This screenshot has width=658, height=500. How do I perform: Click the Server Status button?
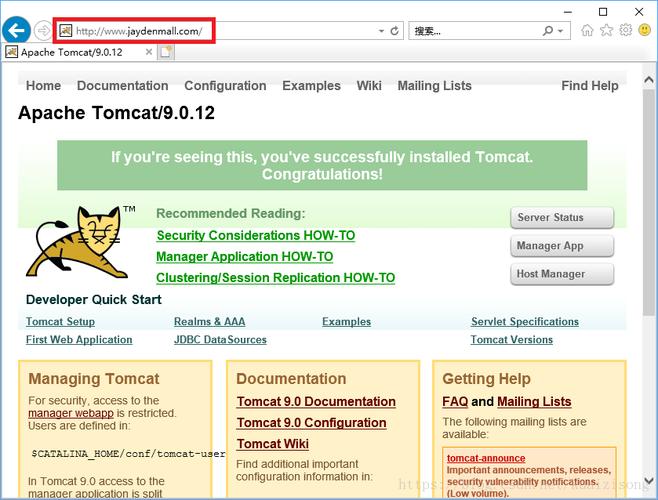[562, 217]
